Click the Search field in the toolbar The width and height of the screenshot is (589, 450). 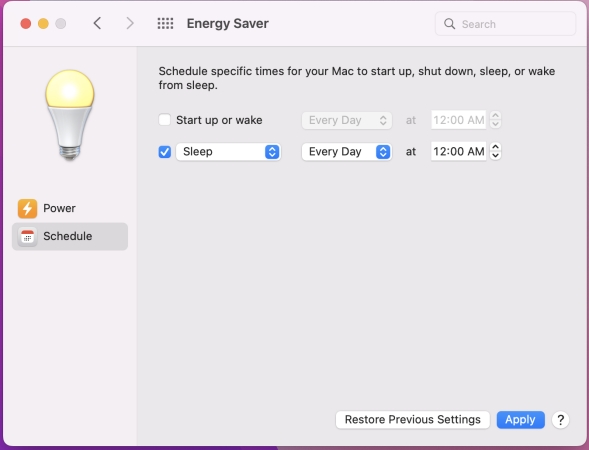[505, 24]
